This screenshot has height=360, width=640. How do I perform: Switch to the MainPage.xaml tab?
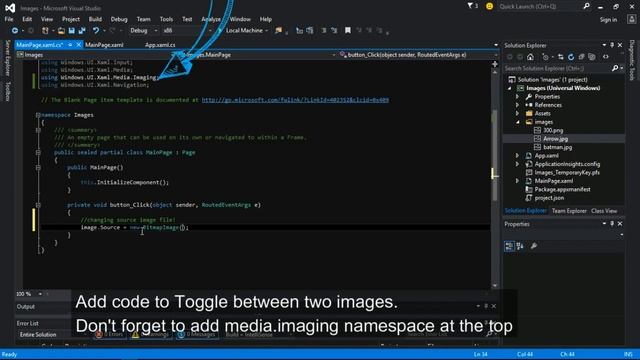[x=104, y=45]
